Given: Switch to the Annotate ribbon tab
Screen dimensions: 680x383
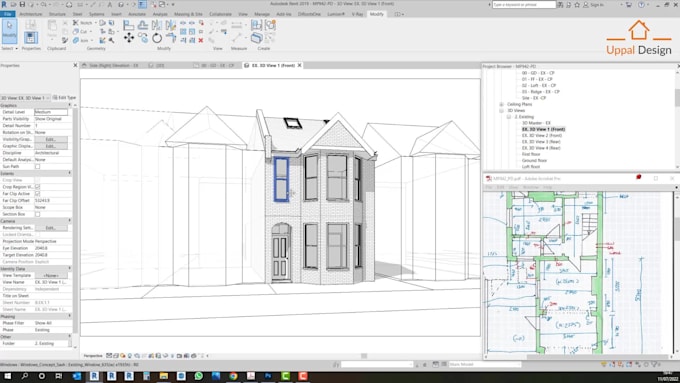Looking at the screenshot, I should (137, 14).
